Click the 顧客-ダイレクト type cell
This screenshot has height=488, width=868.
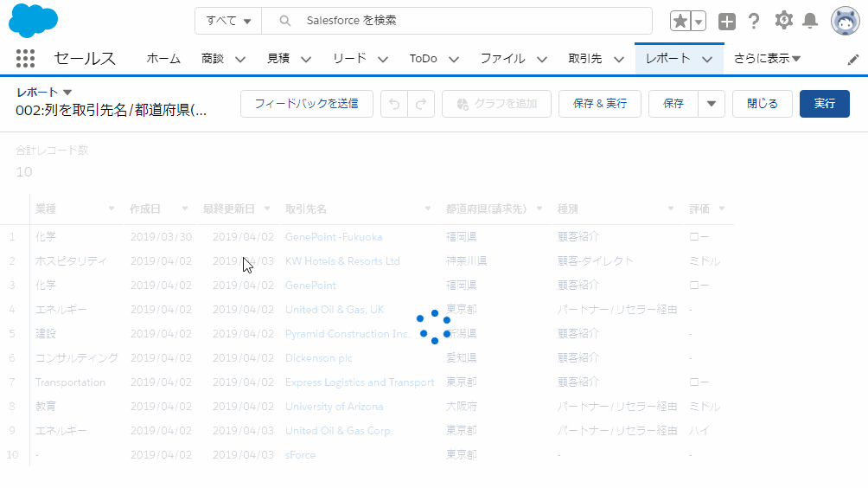click(x=595, y=261)
